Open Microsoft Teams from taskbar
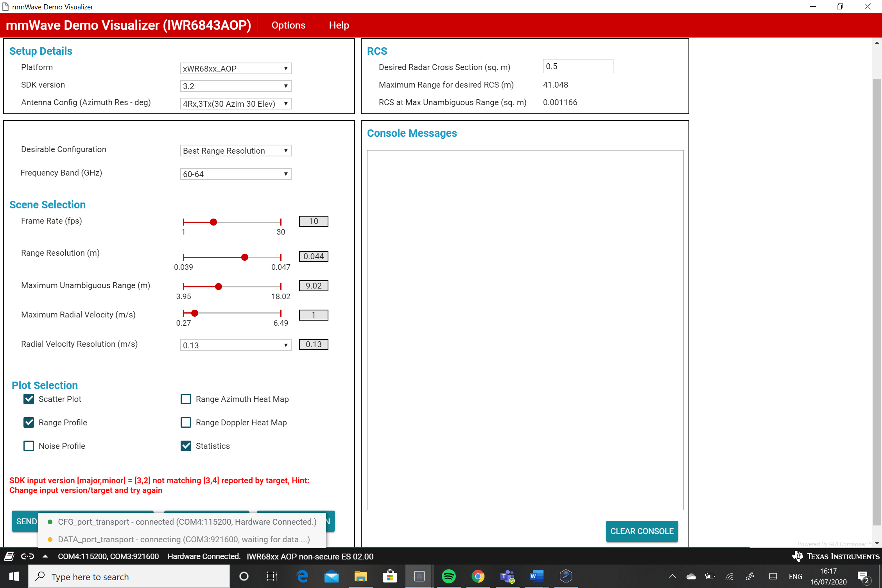This screenshot has height=588, width=882. [x=507, y=576]
